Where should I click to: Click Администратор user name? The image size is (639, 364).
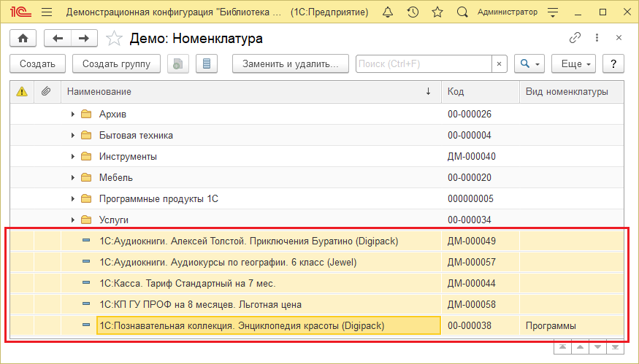click(508, 12)
